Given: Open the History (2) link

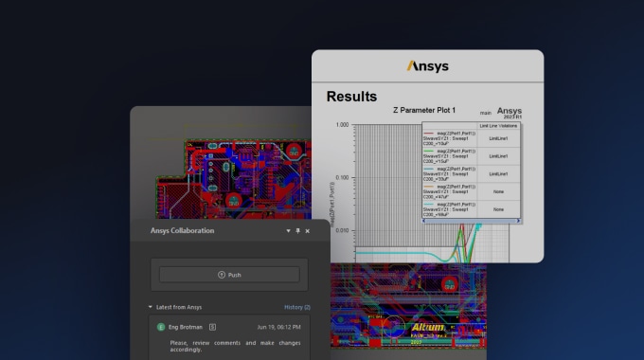Looking at the screenshot, I should click(x=297, y=307).
